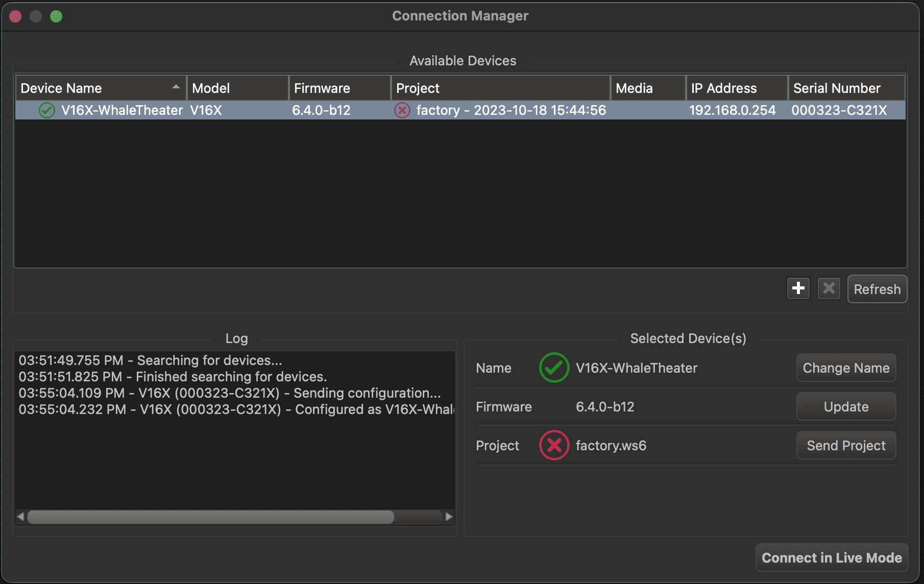Click the log scrollbar left arrow
The width and height of the screenshot is (924, 584).
(x=20, y=517)
